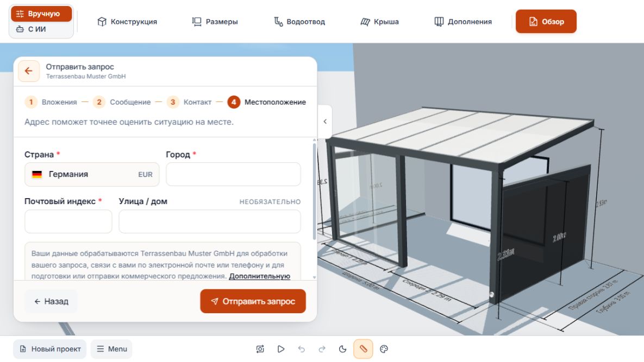Start a Новый проект
Screen dimensions: 644x362
tap(50, 349)
